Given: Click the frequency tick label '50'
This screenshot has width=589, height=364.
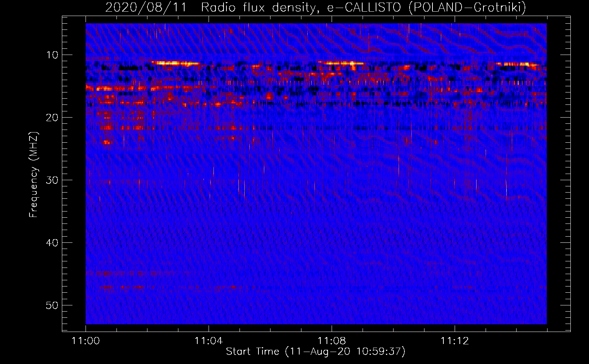Looking at the screenshot, I should [52, 305].
